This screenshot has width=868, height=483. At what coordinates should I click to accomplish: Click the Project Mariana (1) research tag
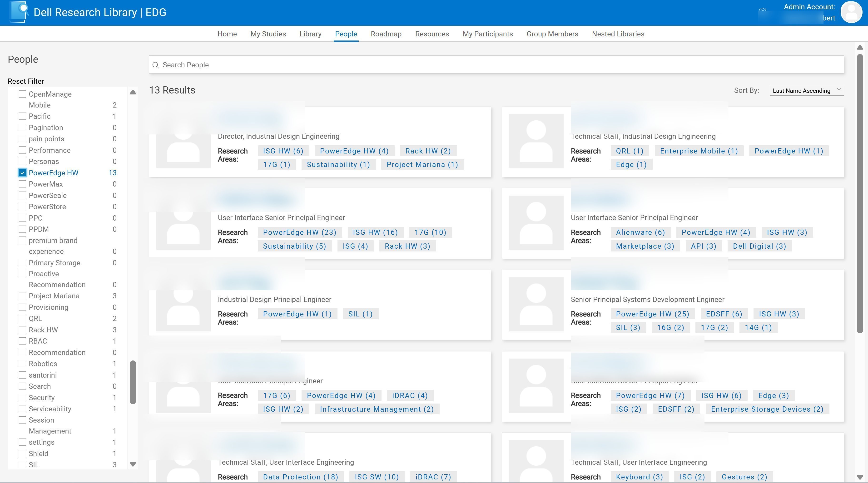click(422, 165)
